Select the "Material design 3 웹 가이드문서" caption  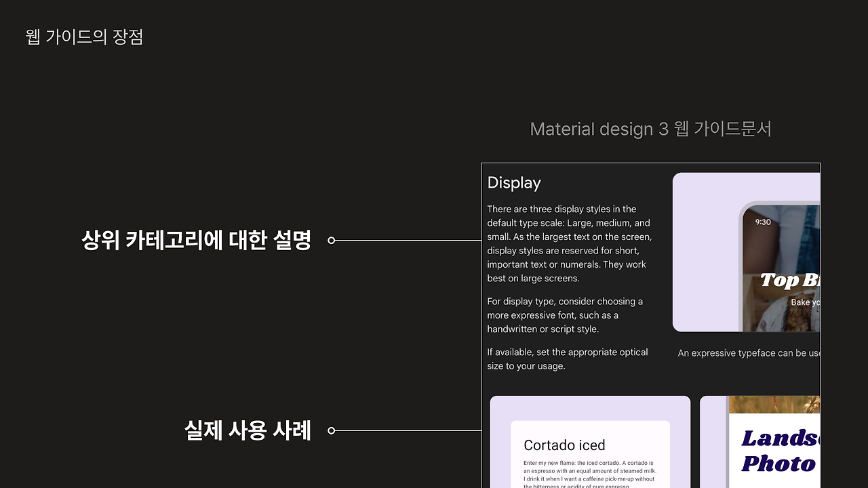(x=650, y=129)
